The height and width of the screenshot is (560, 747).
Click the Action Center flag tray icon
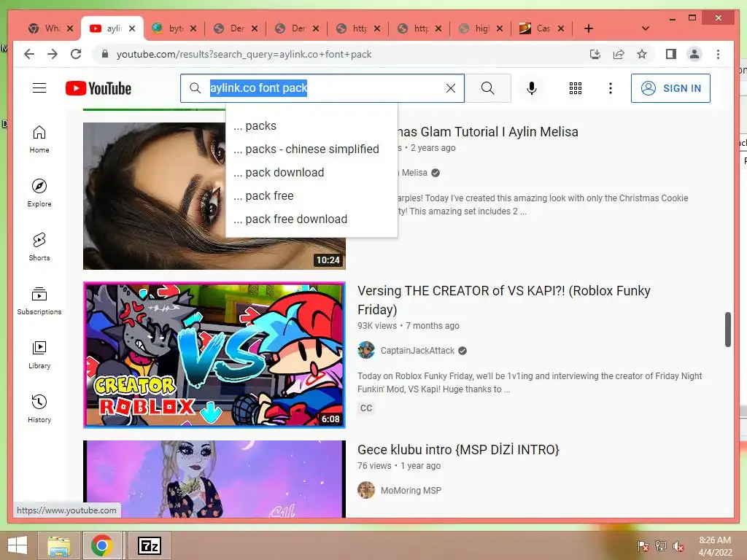click(x=643, y=546)
